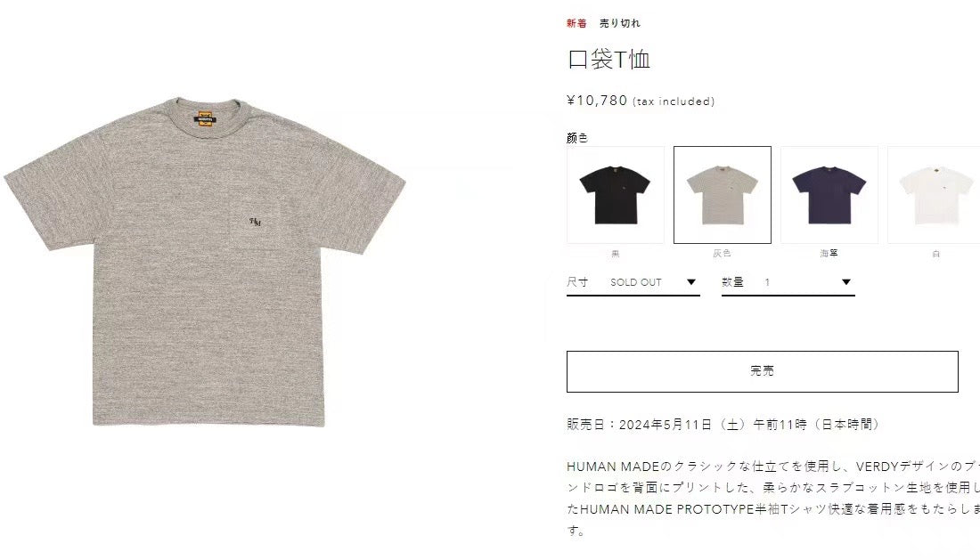Click the 口袋T恤 product title
The image size is (980, 560).
(x=608, y=60)
